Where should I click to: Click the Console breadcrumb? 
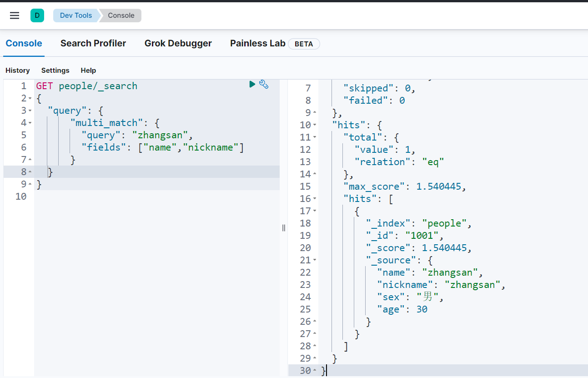(x=121, y=15)
